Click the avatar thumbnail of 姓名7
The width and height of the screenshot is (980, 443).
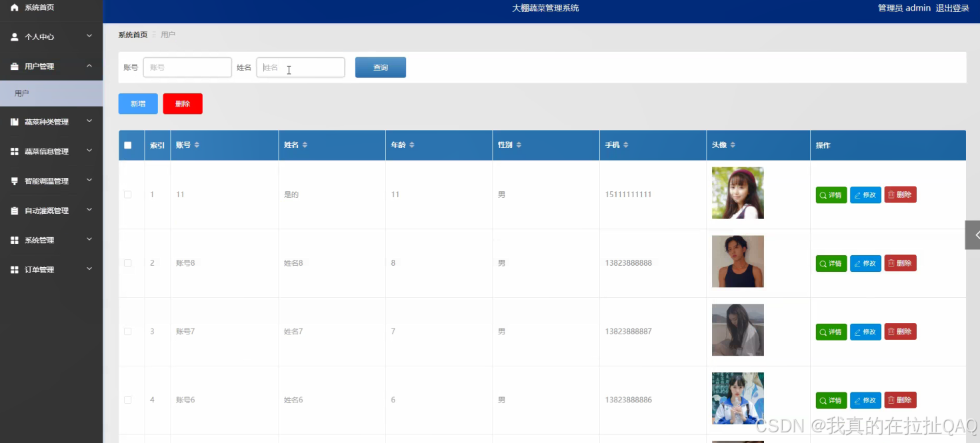point(738,330)
